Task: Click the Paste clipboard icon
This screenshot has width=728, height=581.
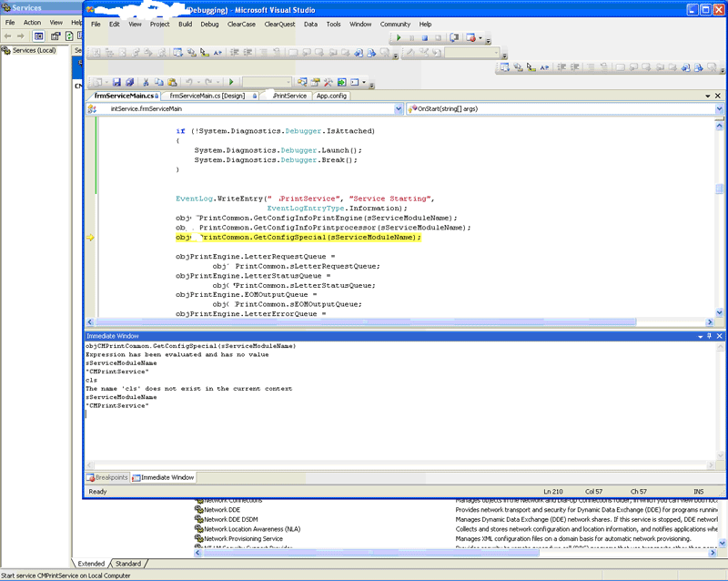Action: [x=172, y=82]
